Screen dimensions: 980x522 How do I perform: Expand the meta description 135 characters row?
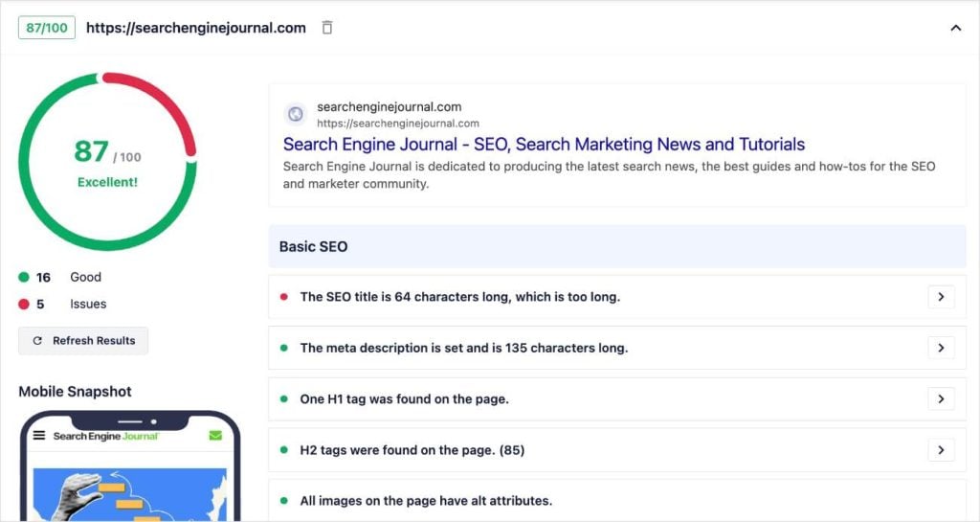[941, 349]
